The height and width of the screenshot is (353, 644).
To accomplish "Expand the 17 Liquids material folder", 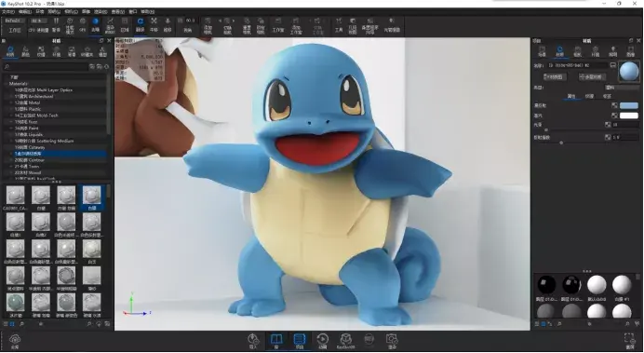I will click(x=11, y=134).
